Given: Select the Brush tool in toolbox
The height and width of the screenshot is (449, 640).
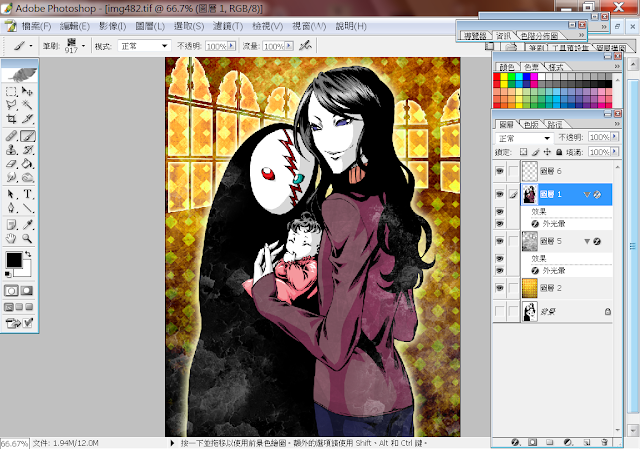Looking at the screenshot, I should 27,136.
